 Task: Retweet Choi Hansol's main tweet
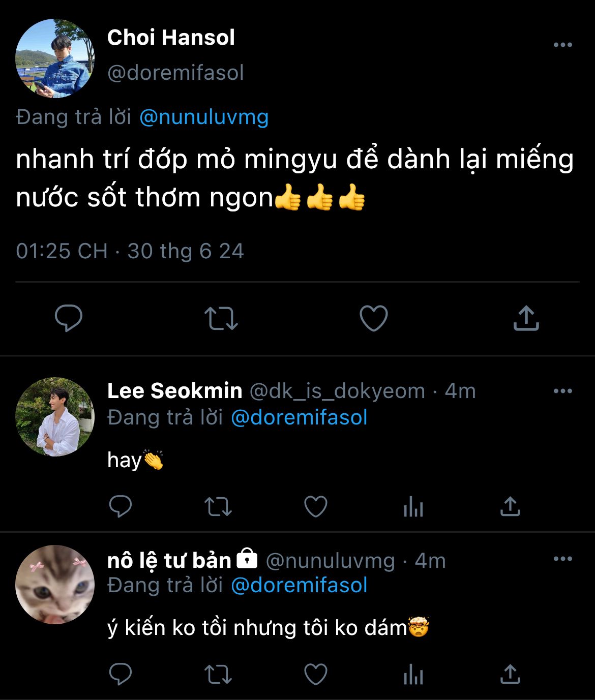(x=221, y=318)
